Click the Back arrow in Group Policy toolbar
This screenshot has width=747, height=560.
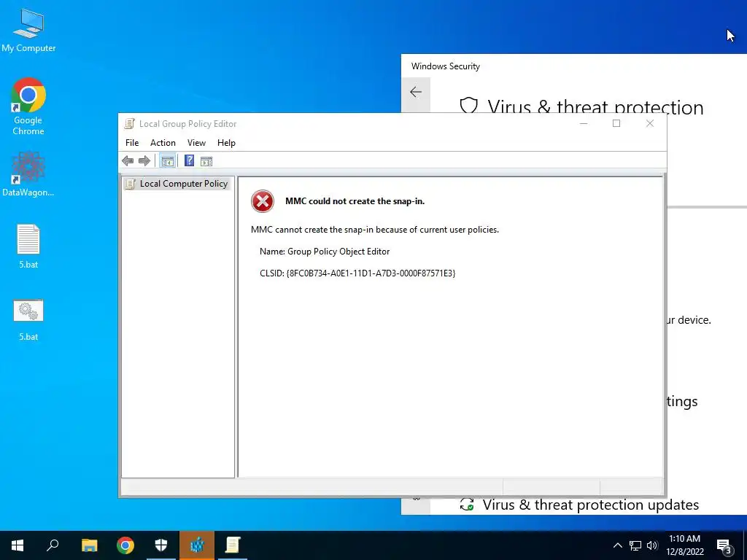click(x=128, y=161)
